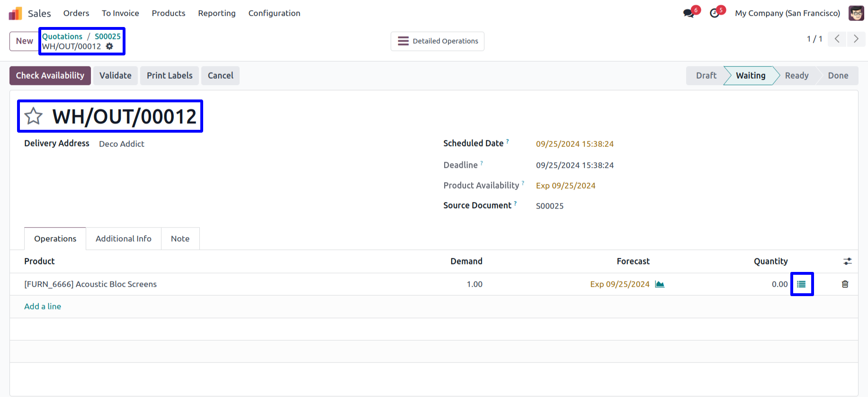Click the Add a line link
Image resolution: width=868 pixels, height=397 pixels.
point(43,307)
